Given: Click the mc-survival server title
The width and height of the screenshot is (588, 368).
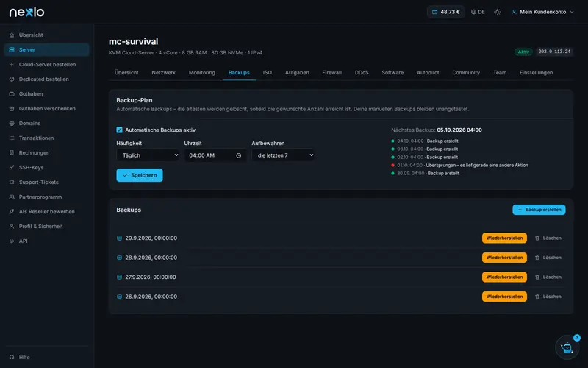Looking at the screenshot, I should [134, 41].
